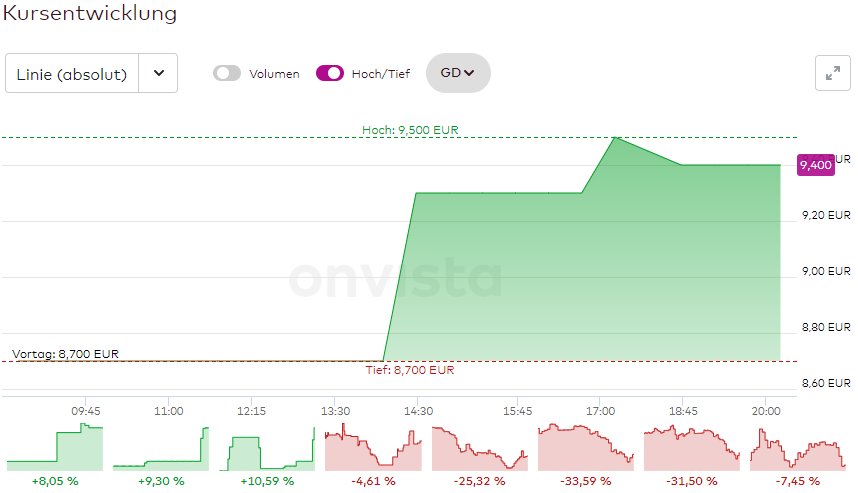Click the 14:30 time axis label
858x493 pixels.
(x=418, y=411)
